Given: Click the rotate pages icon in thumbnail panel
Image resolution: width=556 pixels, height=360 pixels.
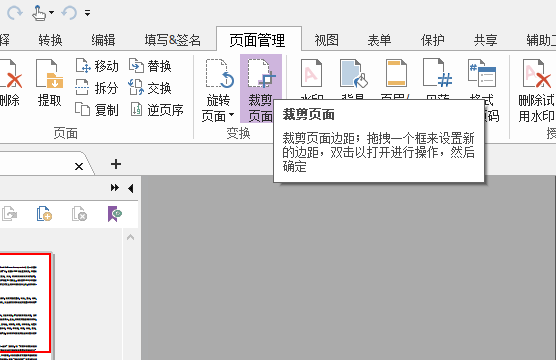Looking at the screenshot, I should 9,214.
